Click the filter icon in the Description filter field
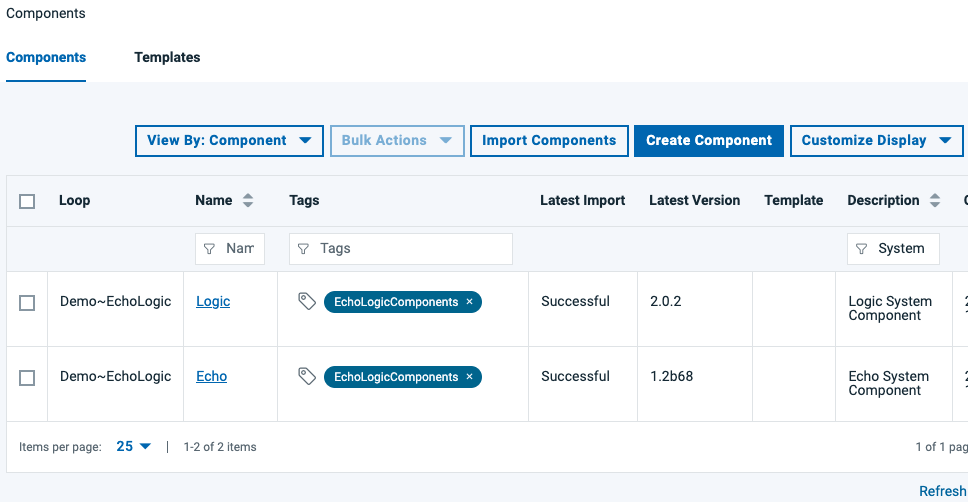968x502 pixels. [x=861, y=249]
